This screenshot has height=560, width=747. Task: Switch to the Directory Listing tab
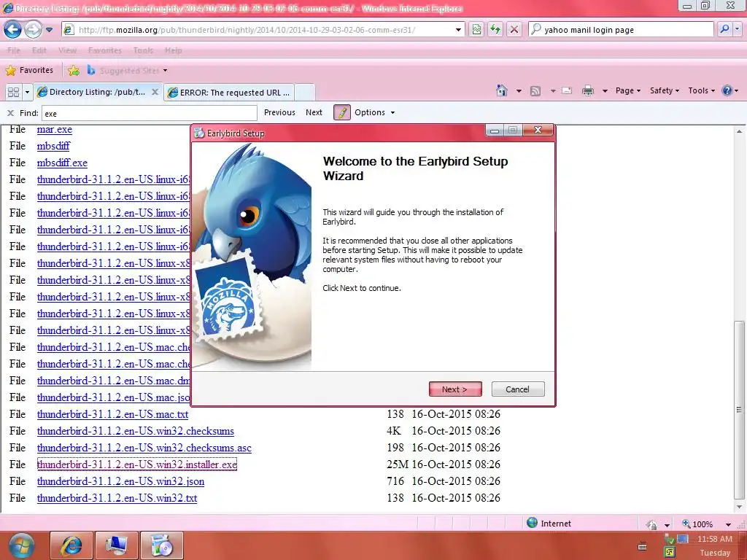(98, 92)
